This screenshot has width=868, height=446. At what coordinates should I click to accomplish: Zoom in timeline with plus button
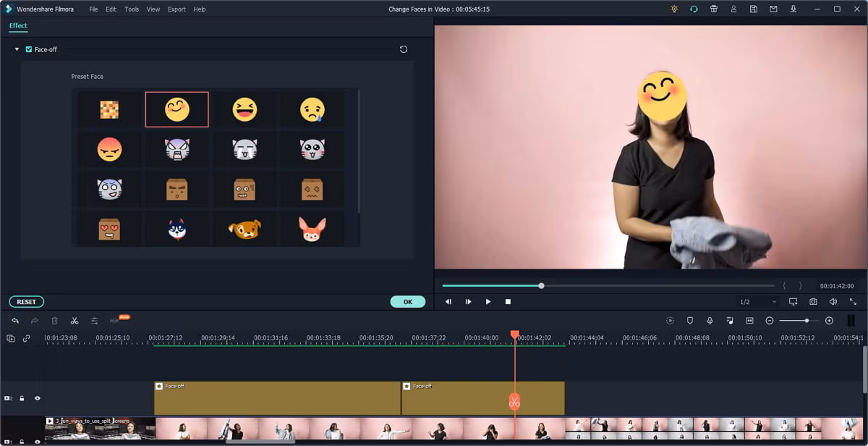click(829, 321)
